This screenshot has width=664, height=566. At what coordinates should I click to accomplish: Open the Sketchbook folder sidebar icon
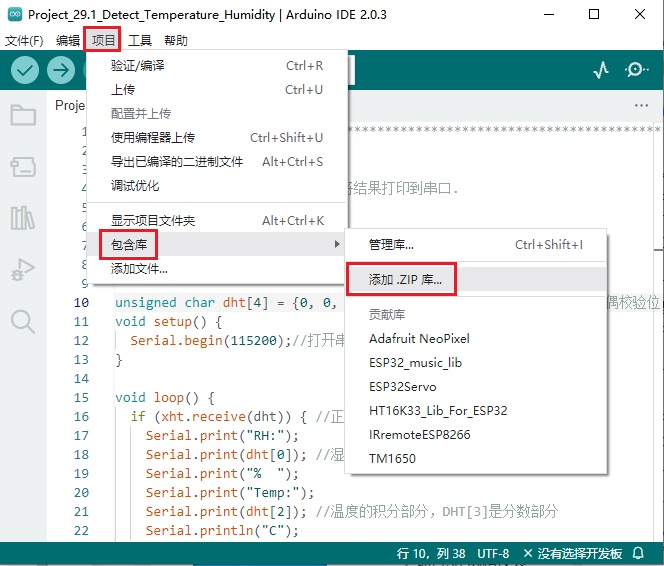click(x=22, y=114)
